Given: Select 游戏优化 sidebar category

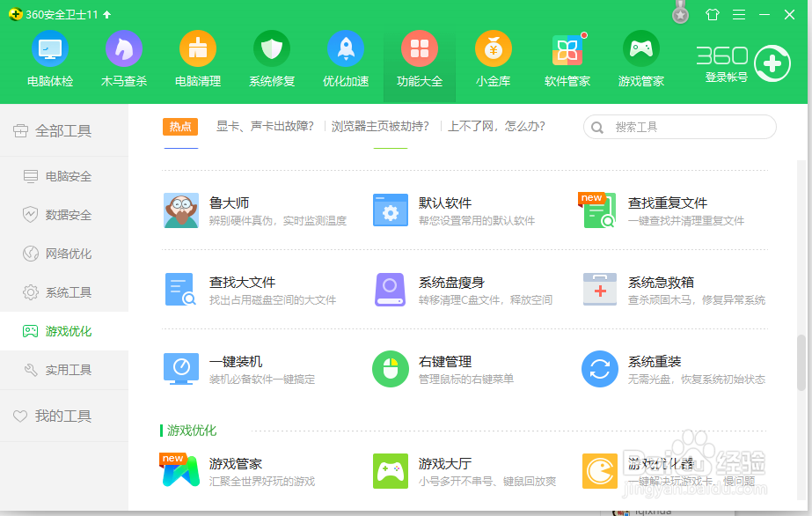Looking at the screenshot, I should point(64,331).
